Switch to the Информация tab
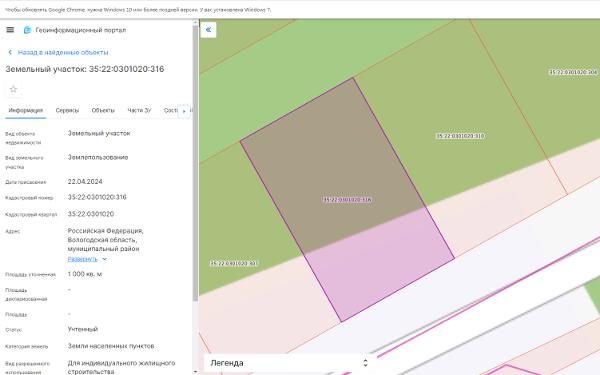Image resolution: width=600 pixels, height=375 pixels. 26,111
